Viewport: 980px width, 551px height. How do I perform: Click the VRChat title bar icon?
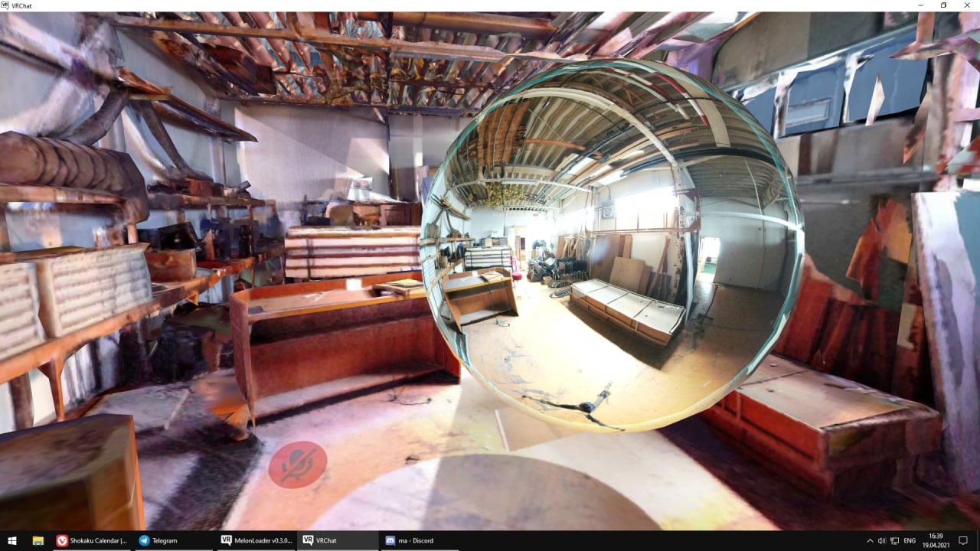point(6,5)
